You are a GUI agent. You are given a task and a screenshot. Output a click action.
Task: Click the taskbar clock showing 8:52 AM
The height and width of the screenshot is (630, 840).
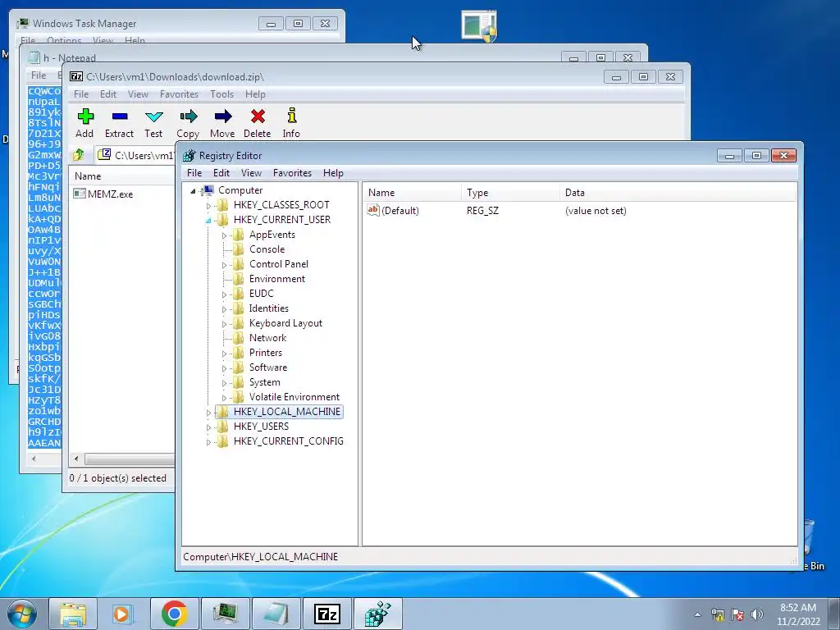coord(798,614)
